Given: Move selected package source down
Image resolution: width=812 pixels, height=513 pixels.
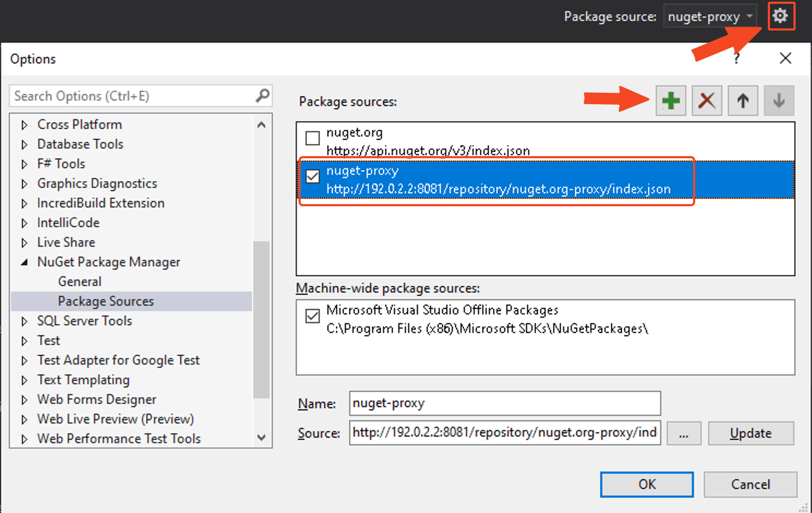Looking at the screenshot, I should click(x=779, y=100).
